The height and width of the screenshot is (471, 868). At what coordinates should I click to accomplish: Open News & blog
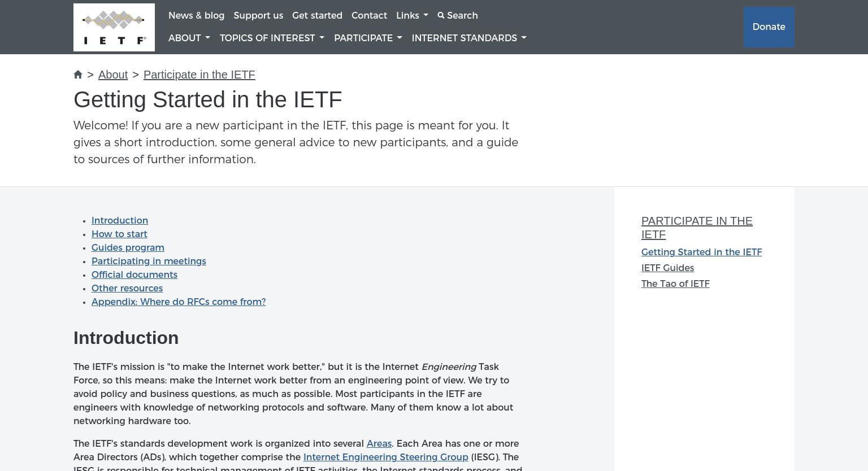[x=196, y=16]
